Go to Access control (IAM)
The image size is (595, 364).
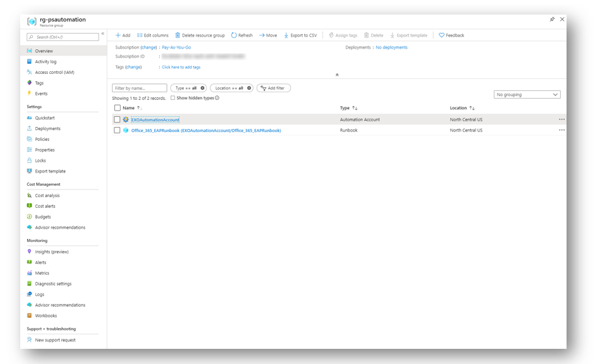(54, 72)
